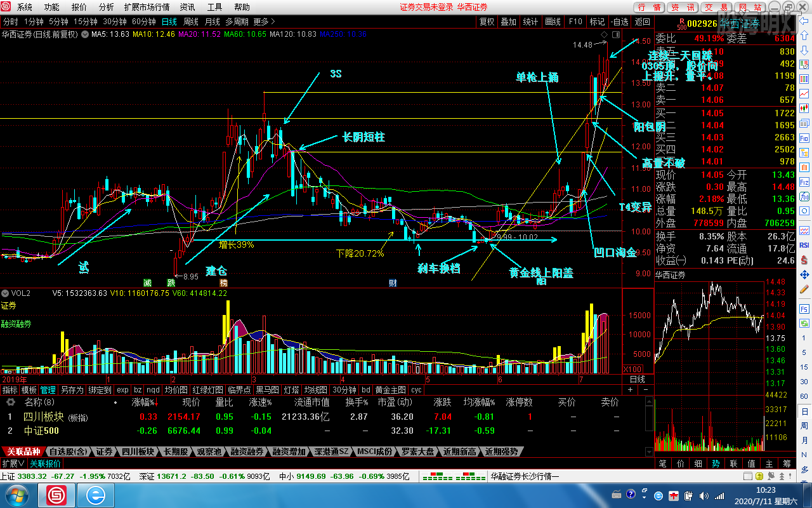Open the gear settings icon beside 名称
Viewport: 812px width, 508px height.
pos(11,402)
